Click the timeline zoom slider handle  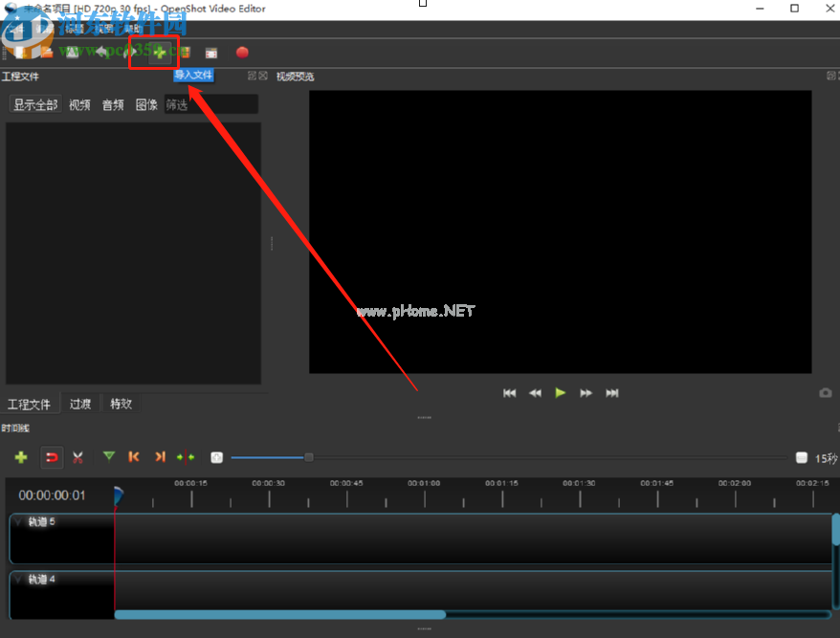click(309, 457)
